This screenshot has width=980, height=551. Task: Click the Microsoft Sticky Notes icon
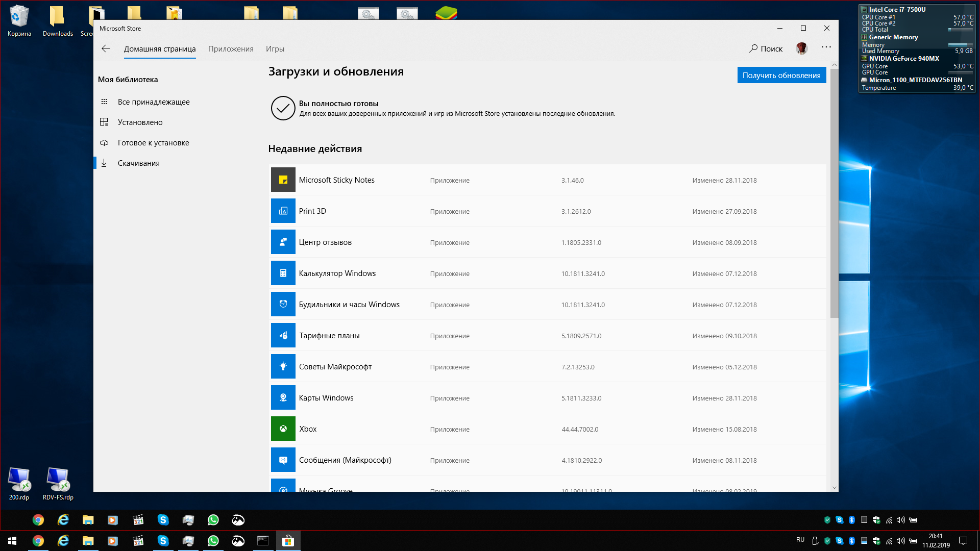click(x=283, y=180)
